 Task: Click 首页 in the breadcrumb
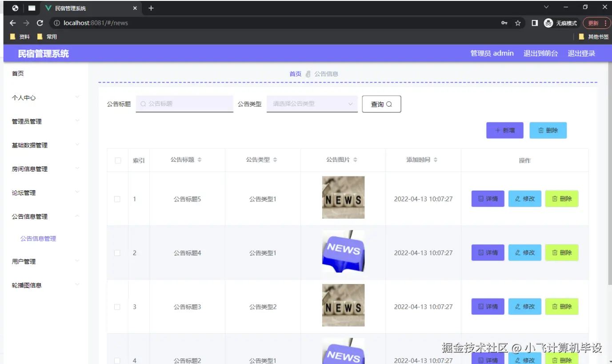pos(296,74)
